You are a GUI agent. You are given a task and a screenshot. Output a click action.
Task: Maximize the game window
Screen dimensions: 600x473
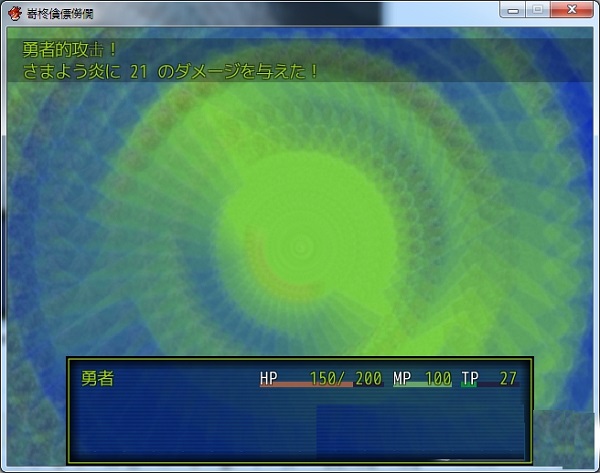click(538, 10)
